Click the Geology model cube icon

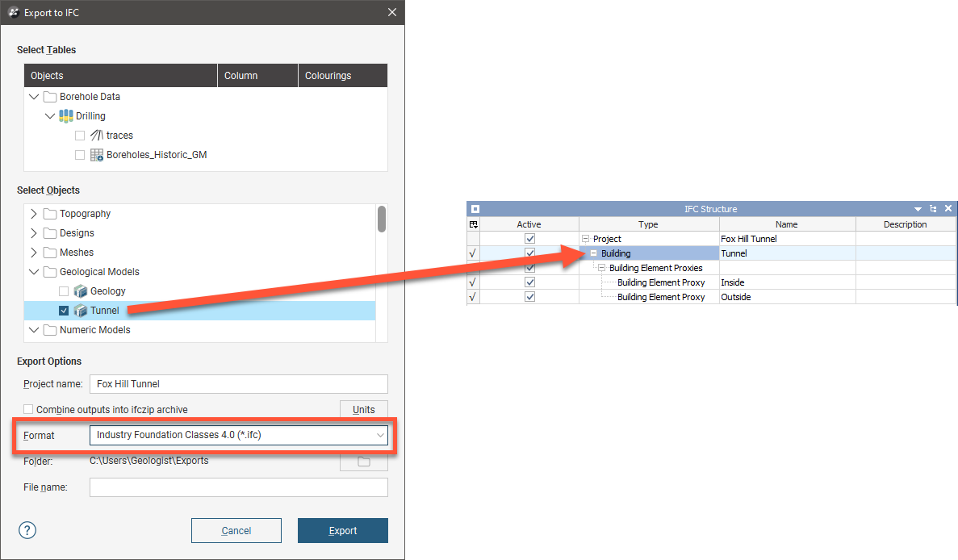coord(81,291)
